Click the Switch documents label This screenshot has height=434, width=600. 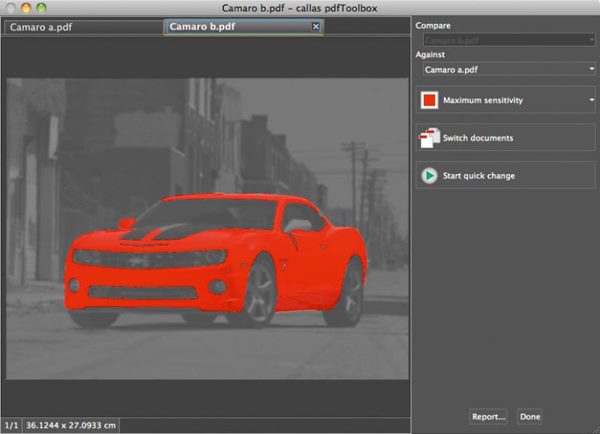pyautogui.click(x=478, y=138)
